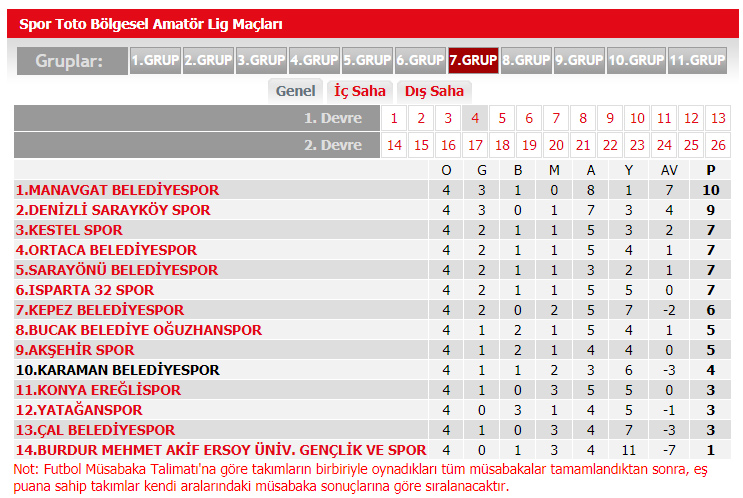Switch to Dış Saha standings
The height and width of the screenshot is (498, 743).
434,91
